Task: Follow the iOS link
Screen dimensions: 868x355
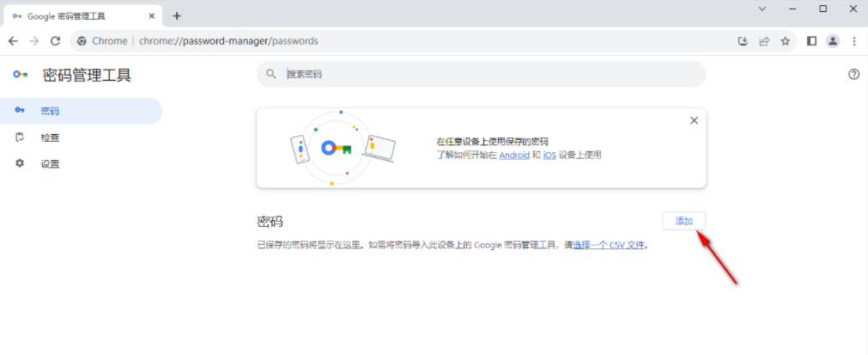Action: [x=549, y=155]
